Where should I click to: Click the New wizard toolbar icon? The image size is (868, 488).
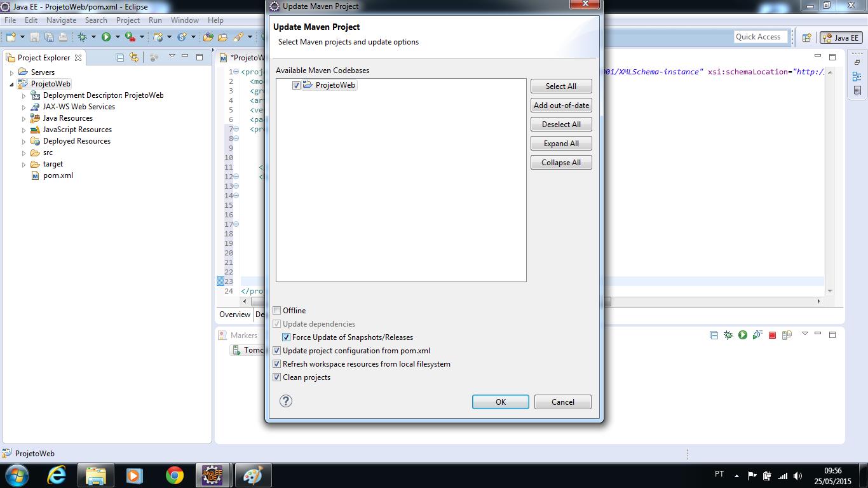[11, 37]
